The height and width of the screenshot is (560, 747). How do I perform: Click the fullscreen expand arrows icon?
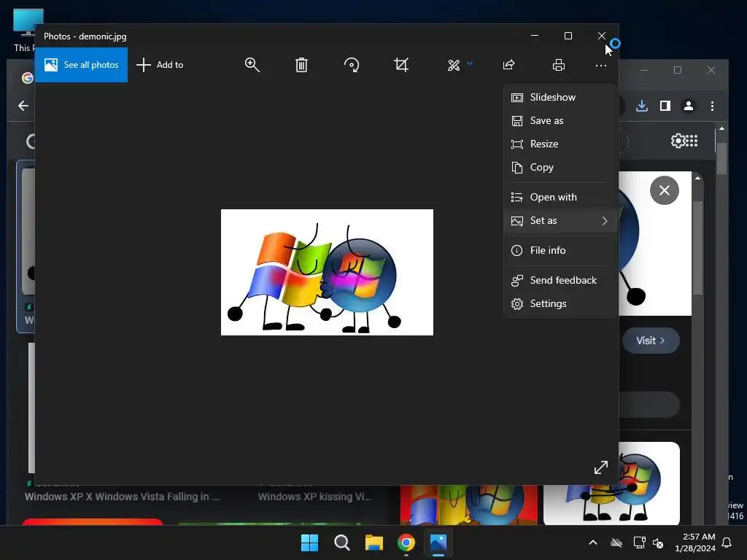coord(601,467)
